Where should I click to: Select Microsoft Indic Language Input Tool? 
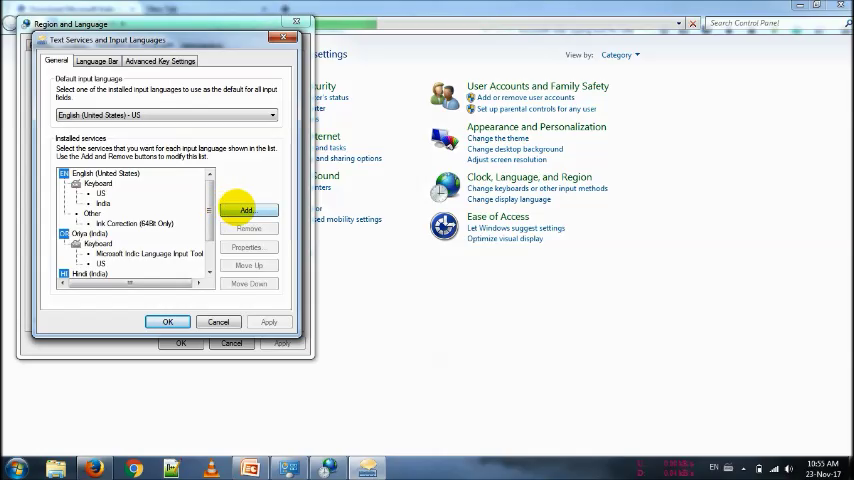coord(150,253)
